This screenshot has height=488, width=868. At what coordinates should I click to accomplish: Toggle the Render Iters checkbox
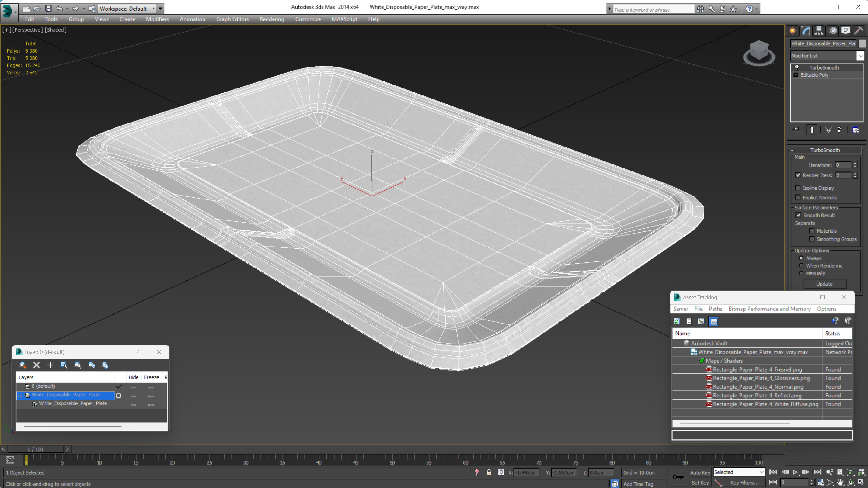click(798, 175)
